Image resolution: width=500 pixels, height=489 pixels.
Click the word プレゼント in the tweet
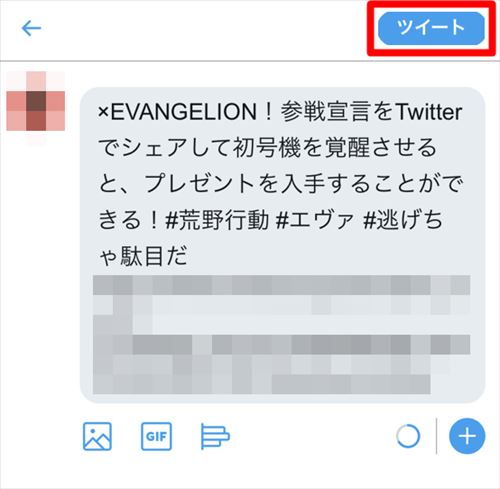point(200,184)
